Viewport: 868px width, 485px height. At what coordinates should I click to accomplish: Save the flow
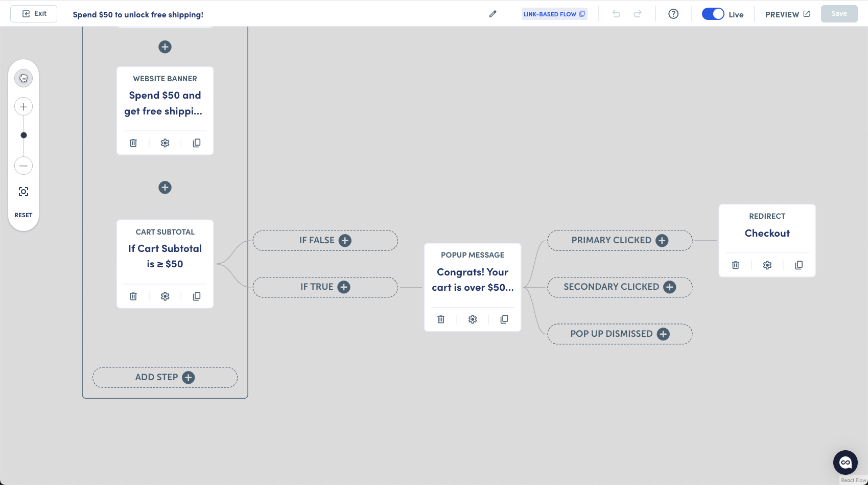(x=839, y=13)
